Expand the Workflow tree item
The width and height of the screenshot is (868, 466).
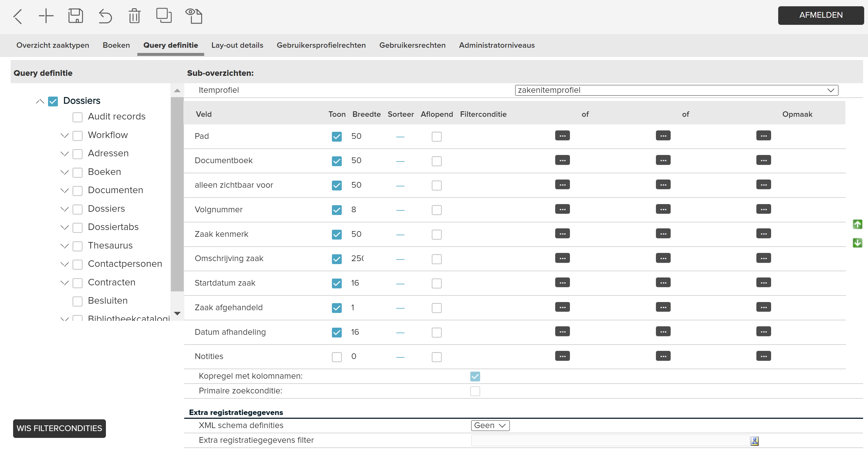(63, 135)
